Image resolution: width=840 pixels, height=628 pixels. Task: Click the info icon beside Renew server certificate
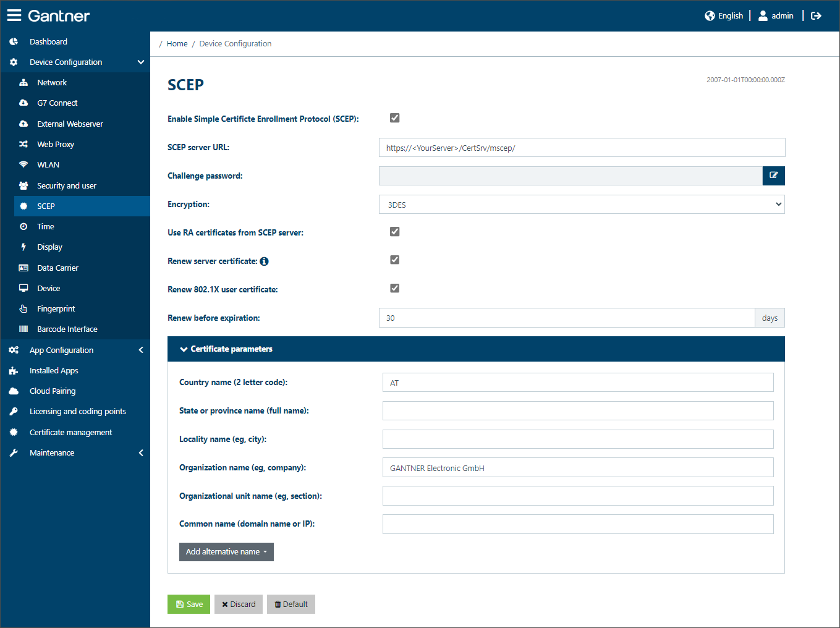pyautogui.click(x=264, y=261)
